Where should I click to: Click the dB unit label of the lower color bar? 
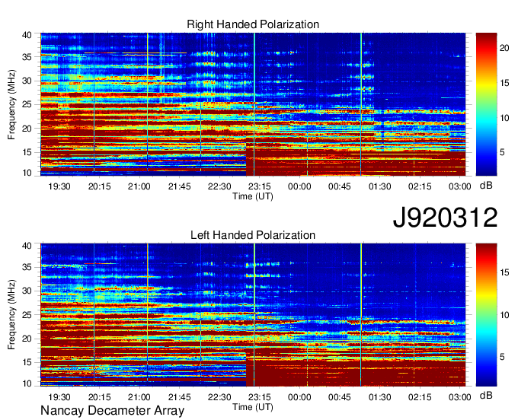click(x=486, y=396)
